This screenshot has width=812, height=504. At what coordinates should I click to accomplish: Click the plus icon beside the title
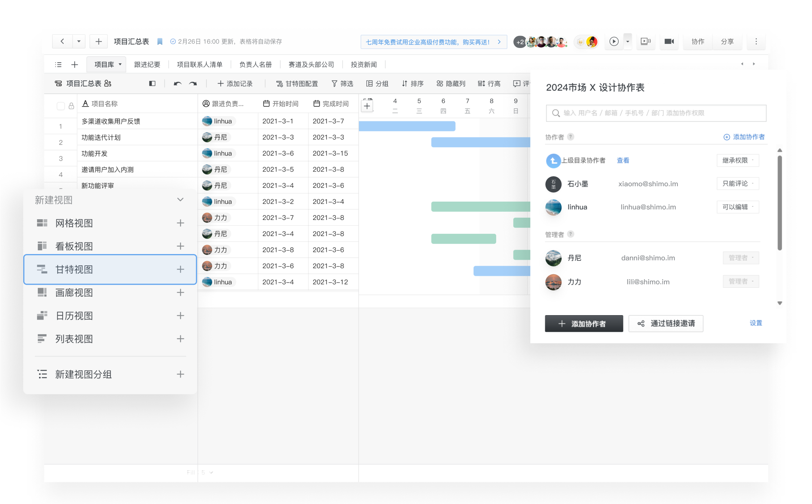tap(99, 41)
